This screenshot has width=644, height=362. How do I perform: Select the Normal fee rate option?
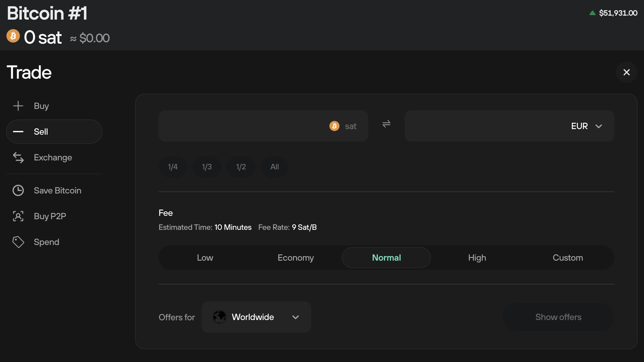click(x=386, y=258)
